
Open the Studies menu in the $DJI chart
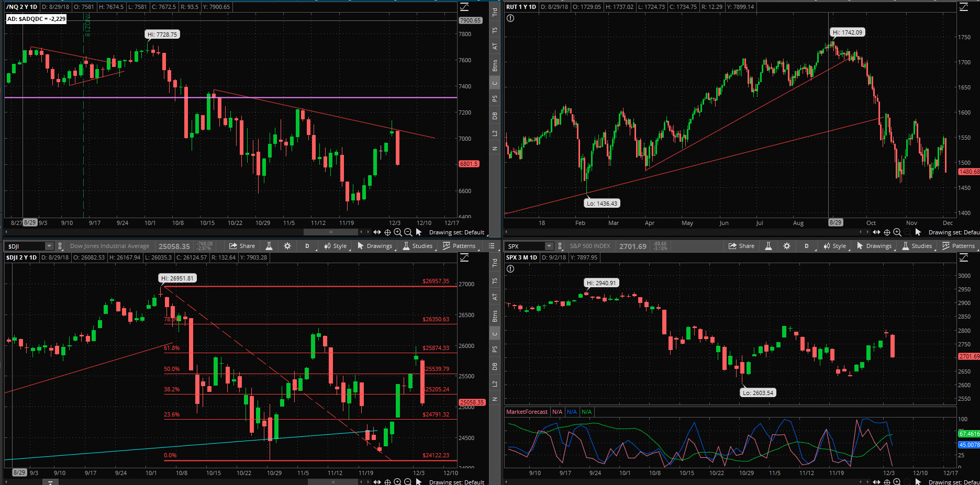(x=418, y=246)
